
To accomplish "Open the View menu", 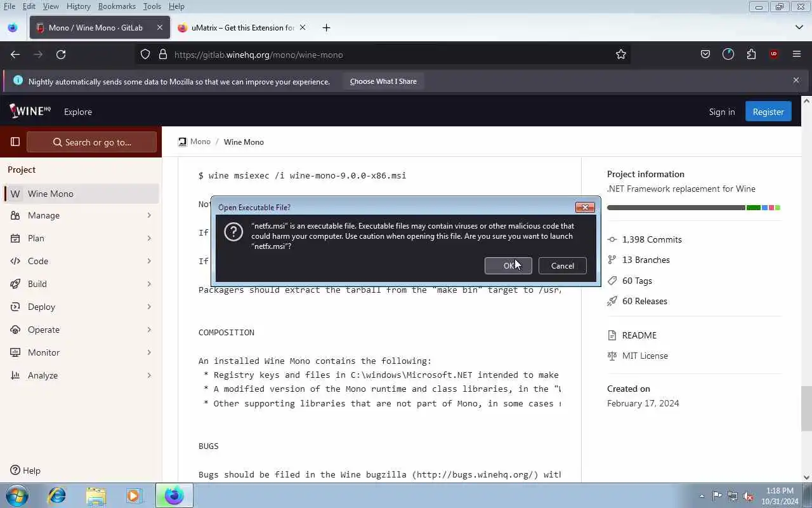I will [x=51, y=6].
